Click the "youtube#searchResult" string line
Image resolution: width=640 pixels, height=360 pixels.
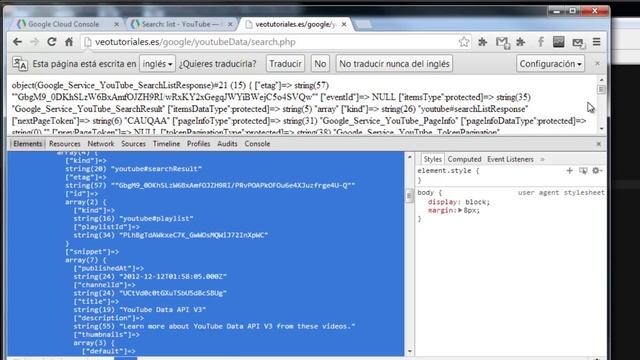point(133,169)
